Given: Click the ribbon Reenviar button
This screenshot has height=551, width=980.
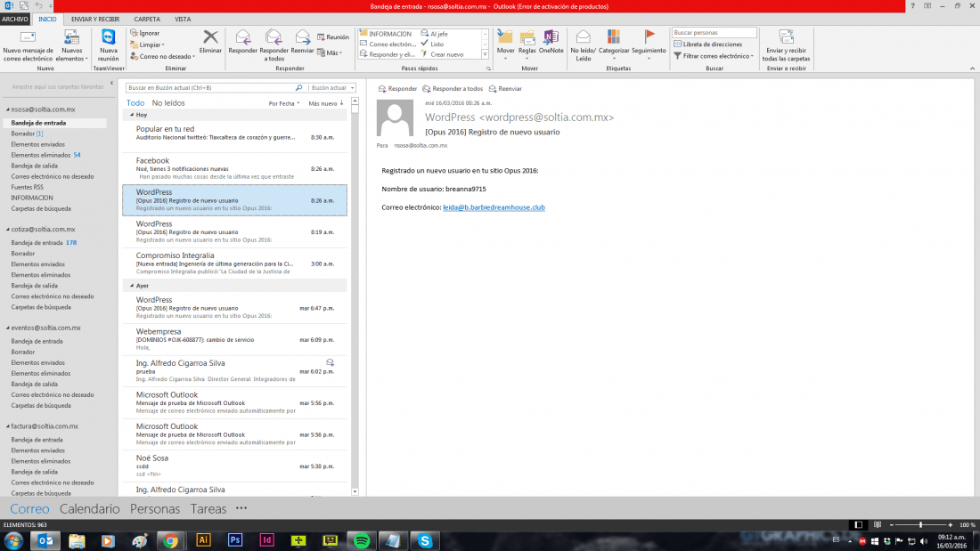Looking at the screenshot, I should [x=303, y=42].
